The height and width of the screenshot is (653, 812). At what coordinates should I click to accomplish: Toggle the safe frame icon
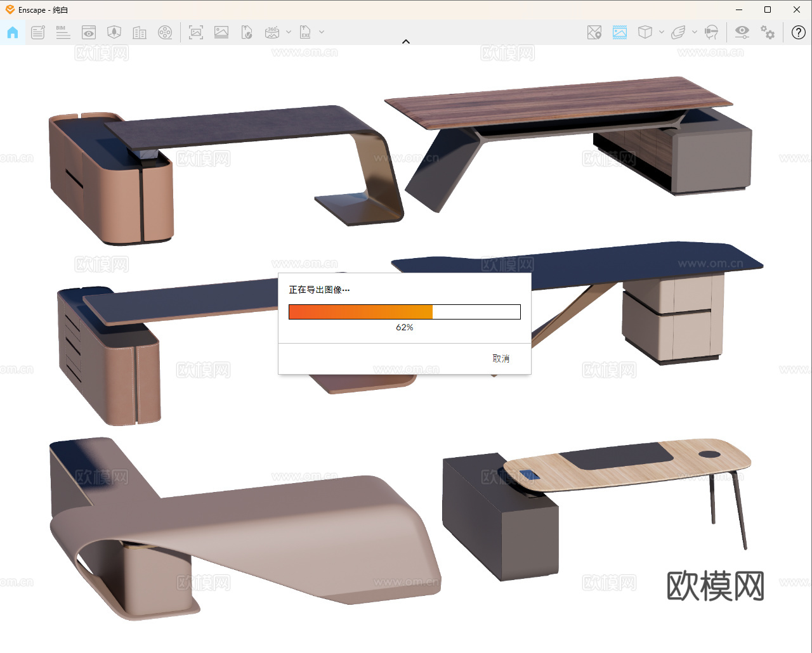point(620,32)
